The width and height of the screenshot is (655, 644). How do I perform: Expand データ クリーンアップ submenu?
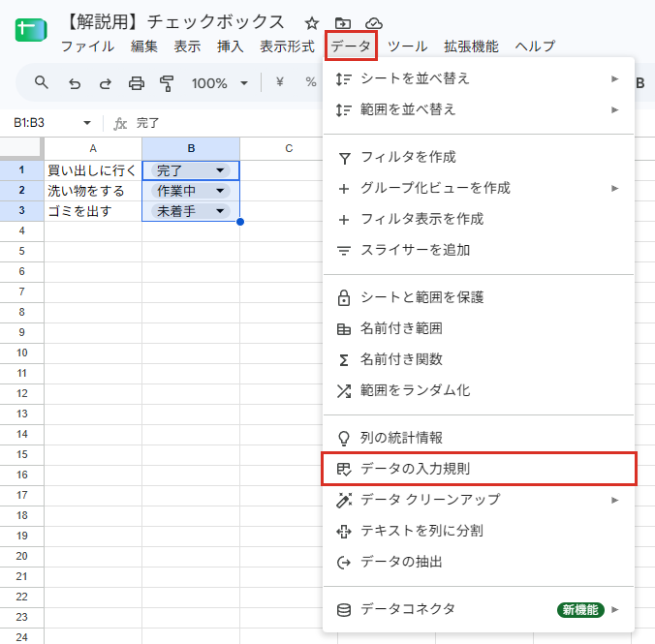(x=479, y=500)
